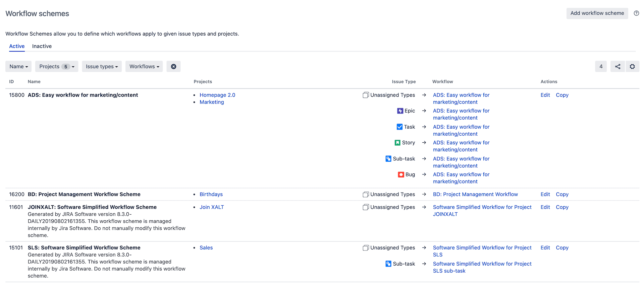The width and height of the screenshot is (644, 290).
Task: Click the Bug issue type icon
Action: click(x=401, y=174)
